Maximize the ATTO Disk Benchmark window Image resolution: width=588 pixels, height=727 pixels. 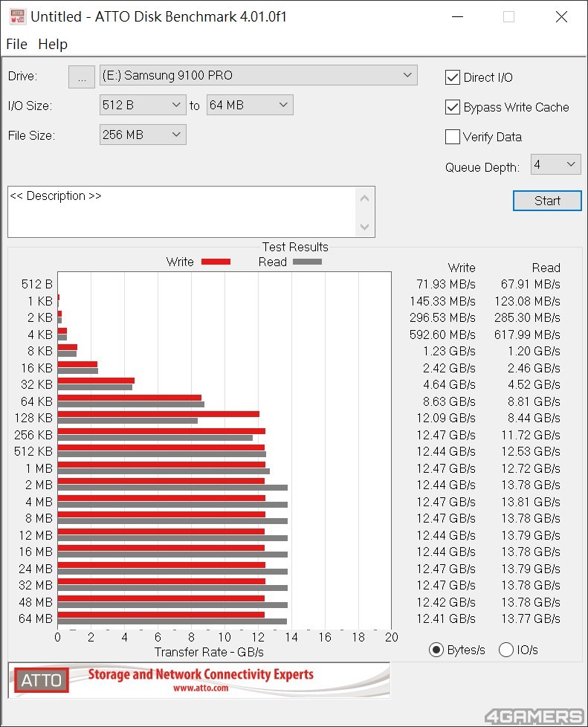(x=508, y=17)
